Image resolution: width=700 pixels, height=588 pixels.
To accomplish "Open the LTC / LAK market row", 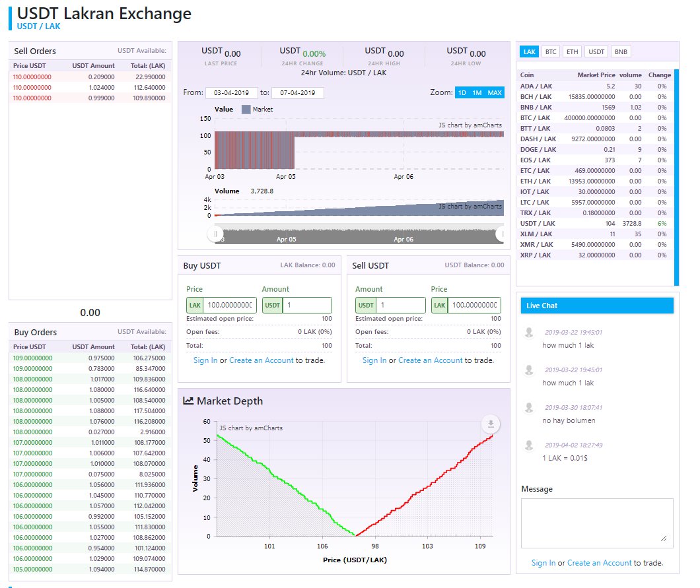I will [595, 203].
